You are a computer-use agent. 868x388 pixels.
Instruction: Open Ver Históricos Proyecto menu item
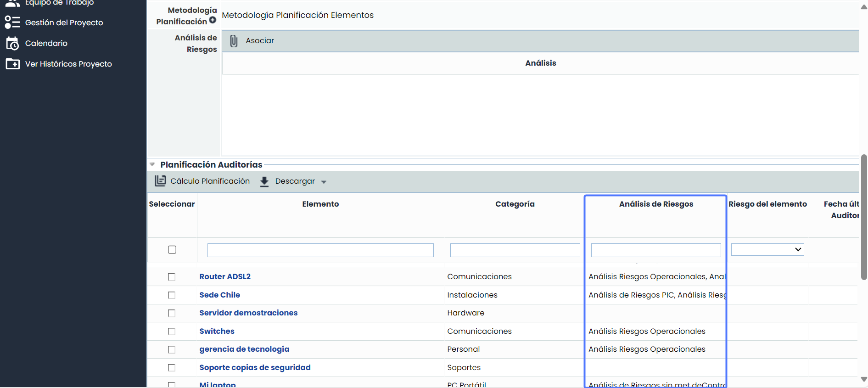click(68, 64)
